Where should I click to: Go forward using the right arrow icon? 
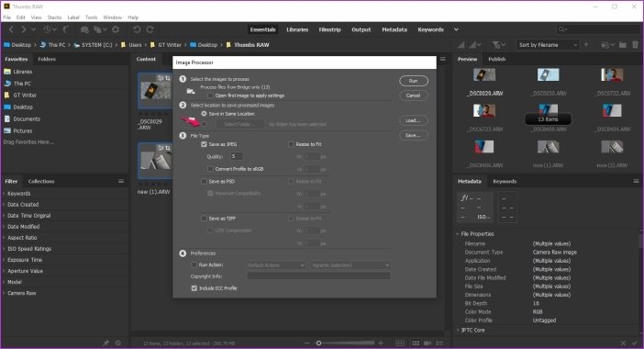click(x=24, y=29)
